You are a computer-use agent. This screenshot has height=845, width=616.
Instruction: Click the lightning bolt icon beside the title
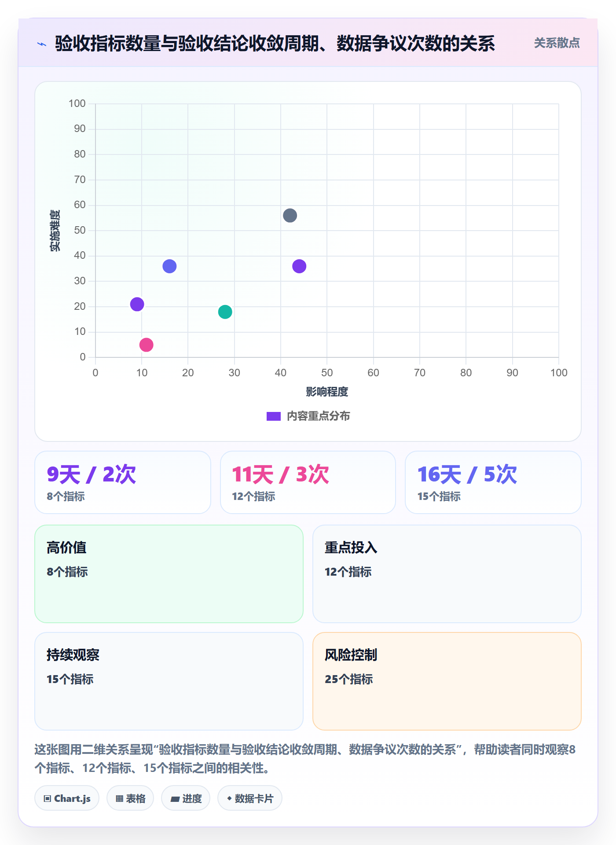tap(42, 44)
